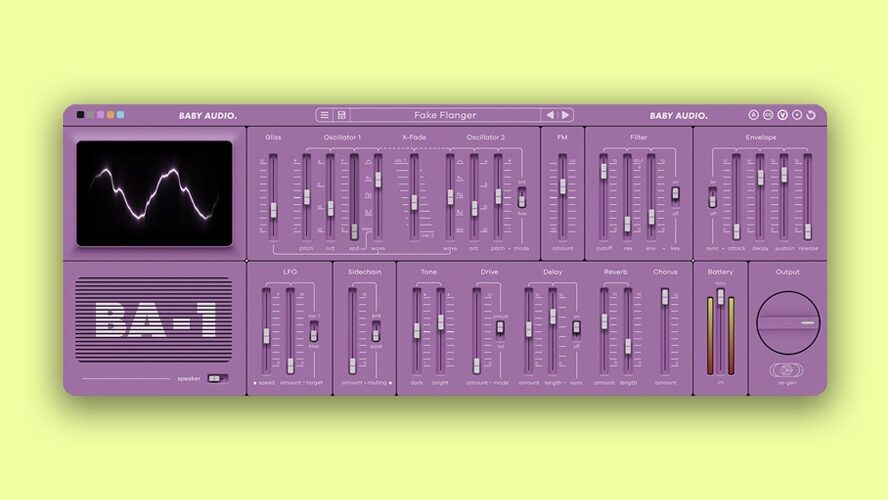Click the Output volume knob
This screenshot has height=500, width=888.
click(x=788, y=323)
